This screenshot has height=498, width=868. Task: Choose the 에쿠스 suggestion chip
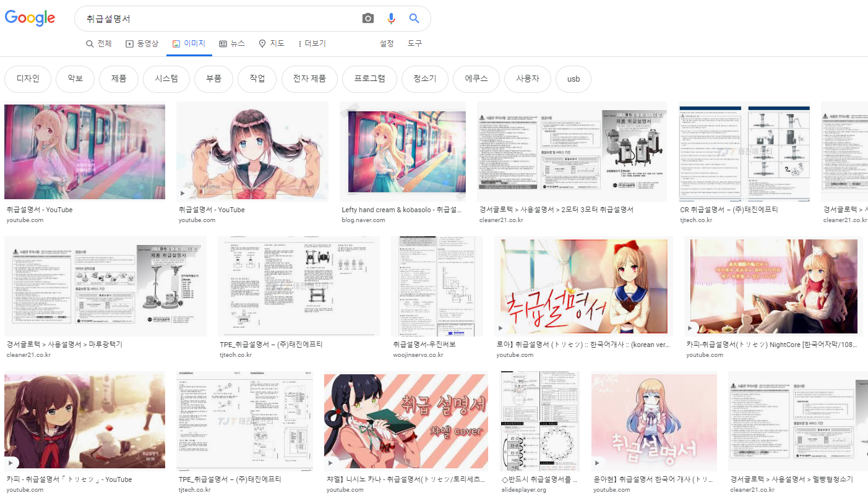pyautogui.click(x=476, y=79)
